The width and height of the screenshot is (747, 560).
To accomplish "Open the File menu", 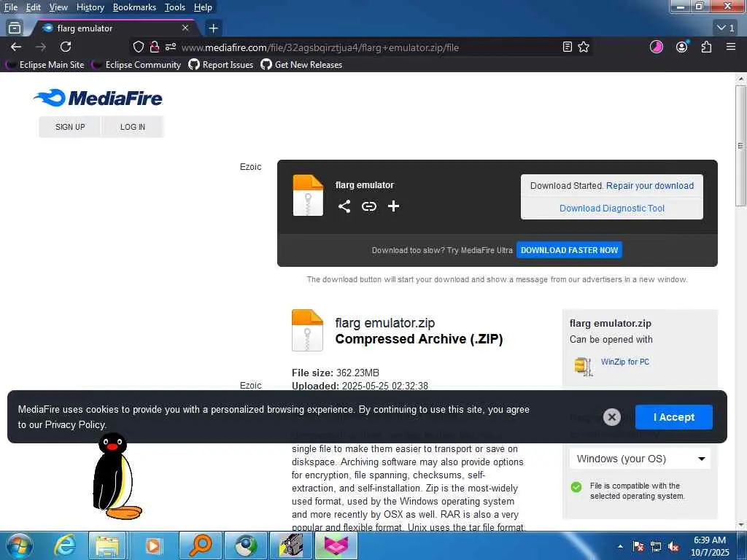I will point(11,7).
